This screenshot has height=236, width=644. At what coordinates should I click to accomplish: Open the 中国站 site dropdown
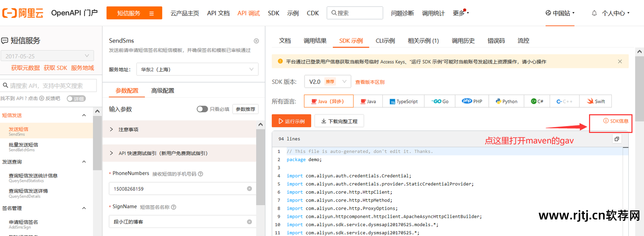pyautogui.click(x=560, y=13)
